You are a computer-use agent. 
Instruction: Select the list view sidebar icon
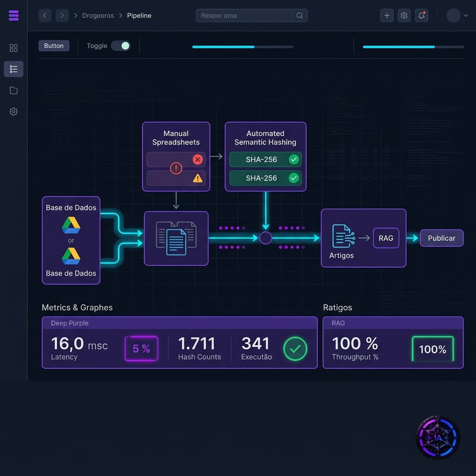click(x=13, y=69)
